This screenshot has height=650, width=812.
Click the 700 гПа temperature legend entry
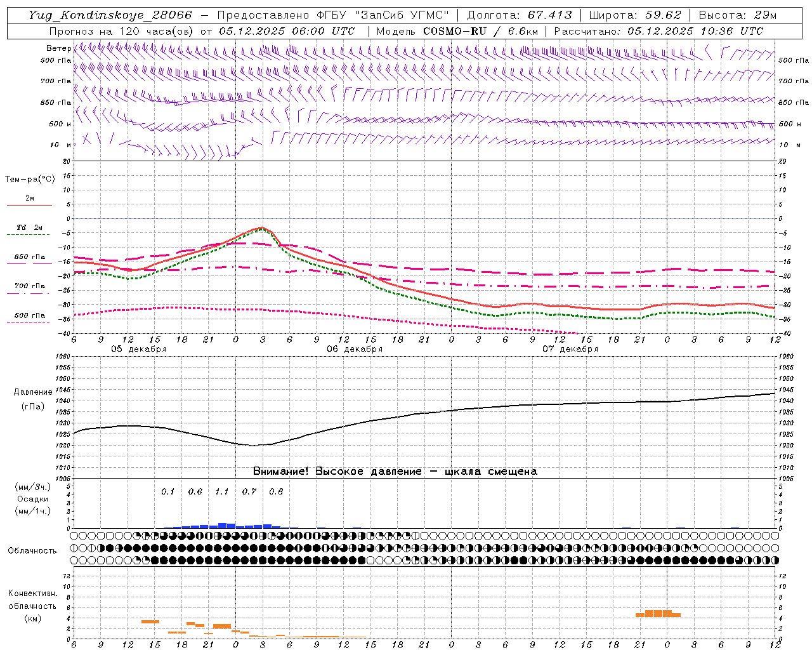coord(29,286)
